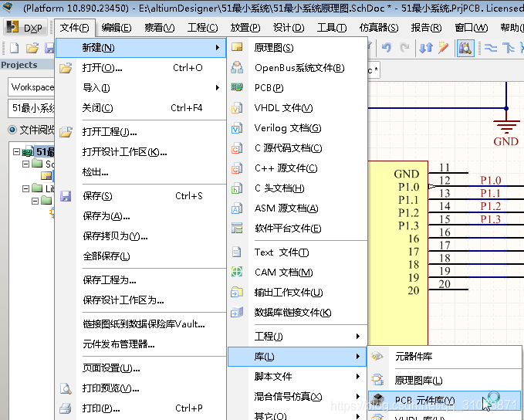Click the browse library binoculars toolbar icon
Screen dimensions: 524x420
point(465,48)
